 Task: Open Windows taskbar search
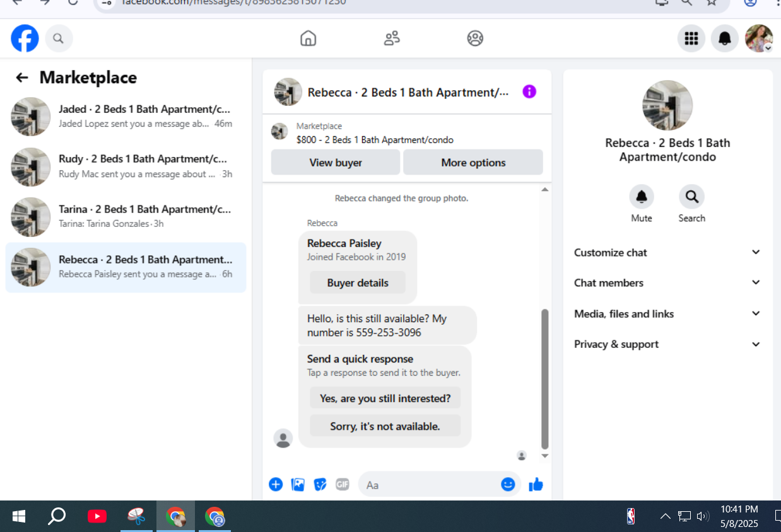57,517
